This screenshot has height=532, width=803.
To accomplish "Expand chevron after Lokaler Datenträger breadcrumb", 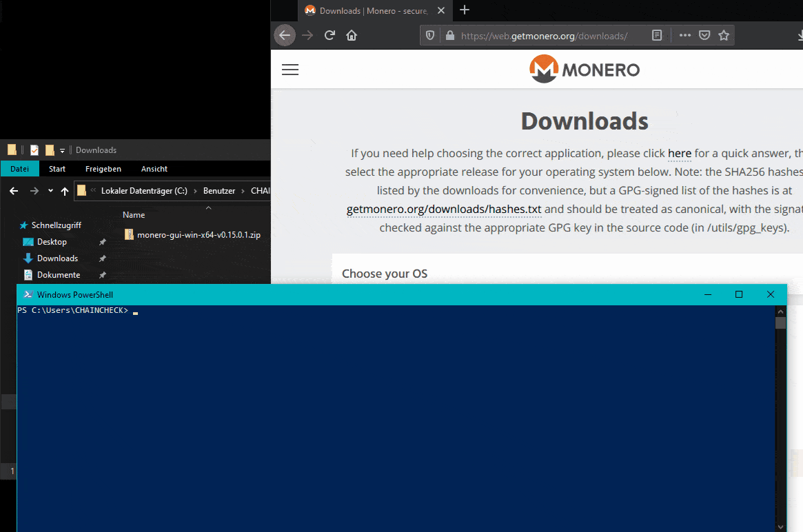I will 195,191.
